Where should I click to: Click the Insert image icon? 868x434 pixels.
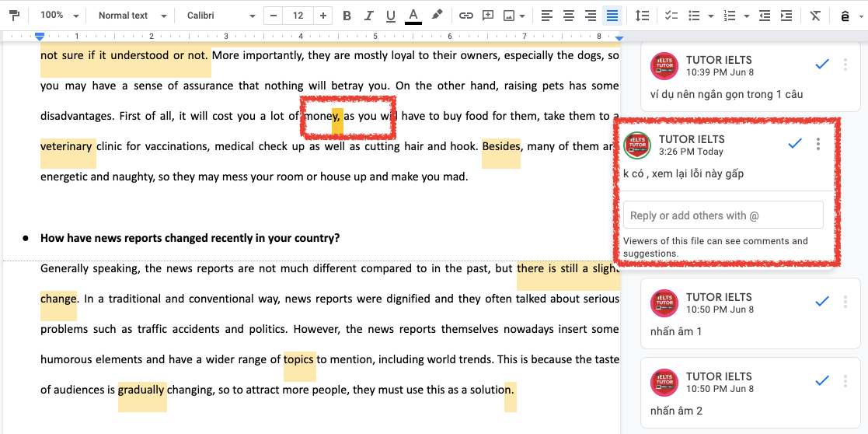coord(509,16)
